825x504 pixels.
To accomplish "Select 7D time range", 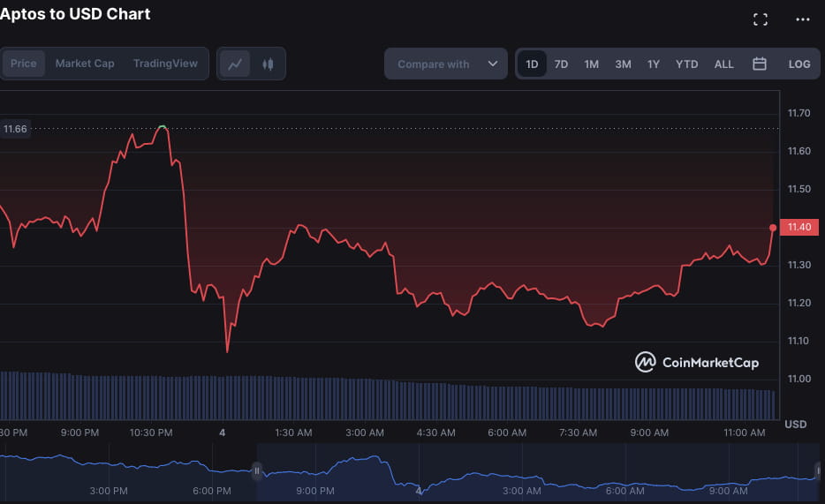I will pos(561,64).
